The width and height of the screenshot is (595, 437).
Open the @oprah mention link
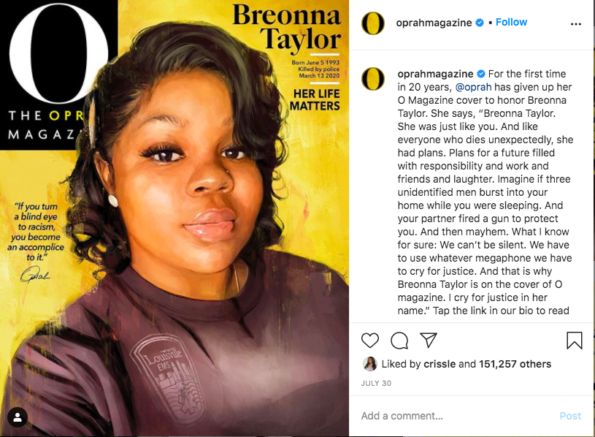tap(473, 87)
